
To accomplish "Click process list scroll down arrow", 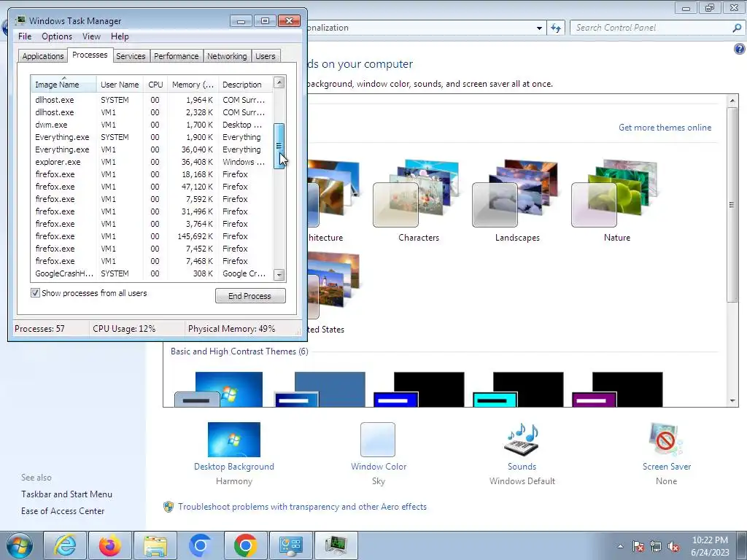I will (x=279, y=275).
